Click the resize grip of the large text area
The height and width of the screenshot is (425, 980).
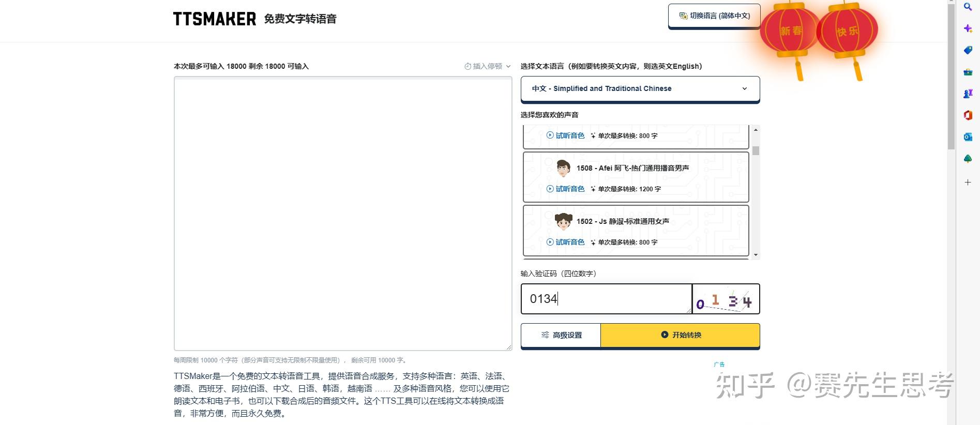tap(509, 347)
